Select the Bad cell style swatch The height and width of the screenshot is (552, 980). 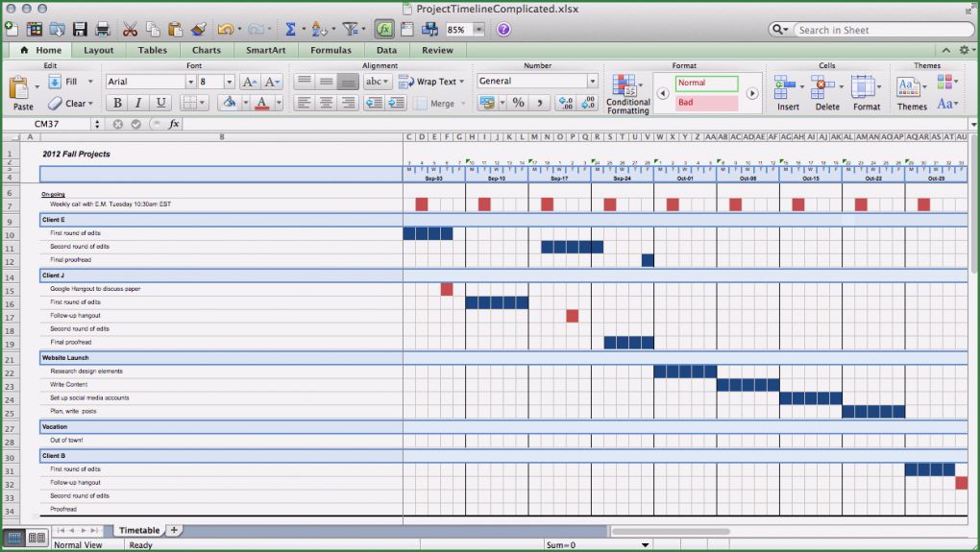[706, 103]
